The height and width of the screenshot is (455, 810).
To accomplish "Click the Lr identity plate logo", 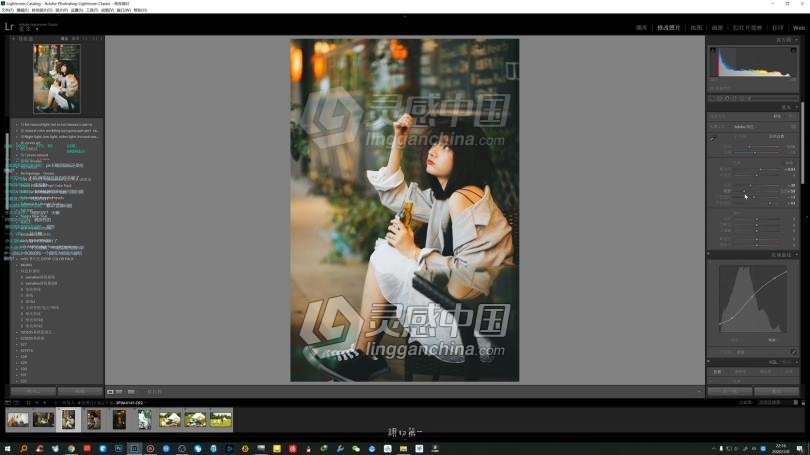I will coord(9,26).
